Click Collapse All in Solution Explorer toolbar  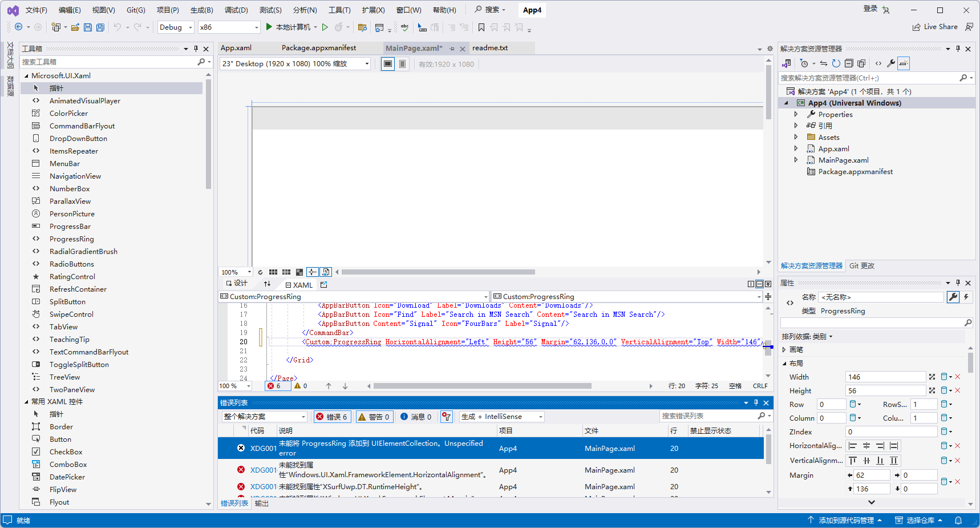849,63
